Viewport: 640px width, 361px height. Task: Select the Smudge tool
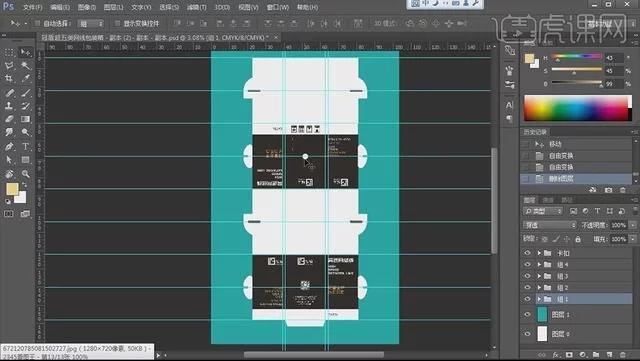(9, 132)
